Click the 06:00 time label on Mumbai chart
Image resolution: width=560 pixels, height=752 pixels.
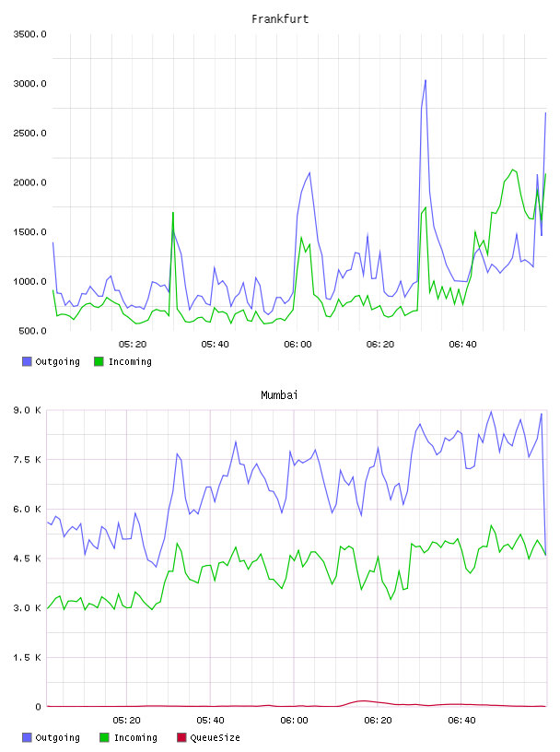[x=294, y=721]
